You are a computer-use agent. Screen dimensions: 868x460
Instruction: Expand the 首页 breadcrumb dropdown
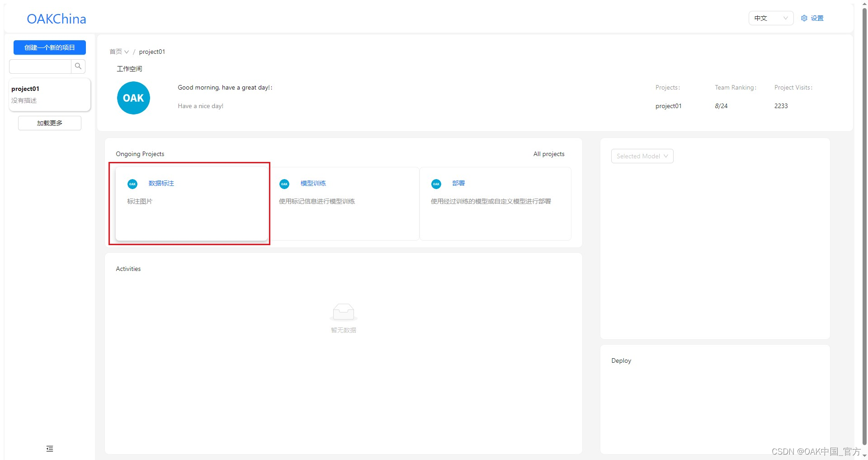[x=119, y=52]
